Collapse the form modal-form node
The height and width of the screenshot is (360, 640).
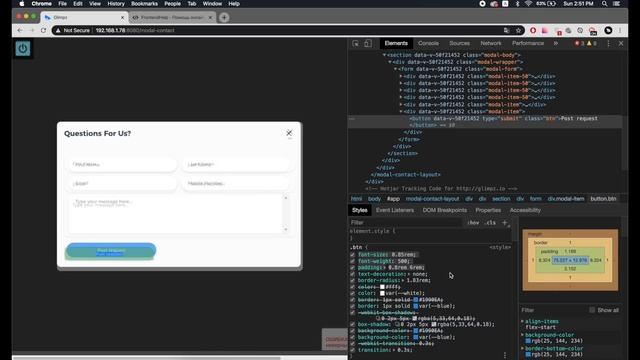click(x=395, y=69)
